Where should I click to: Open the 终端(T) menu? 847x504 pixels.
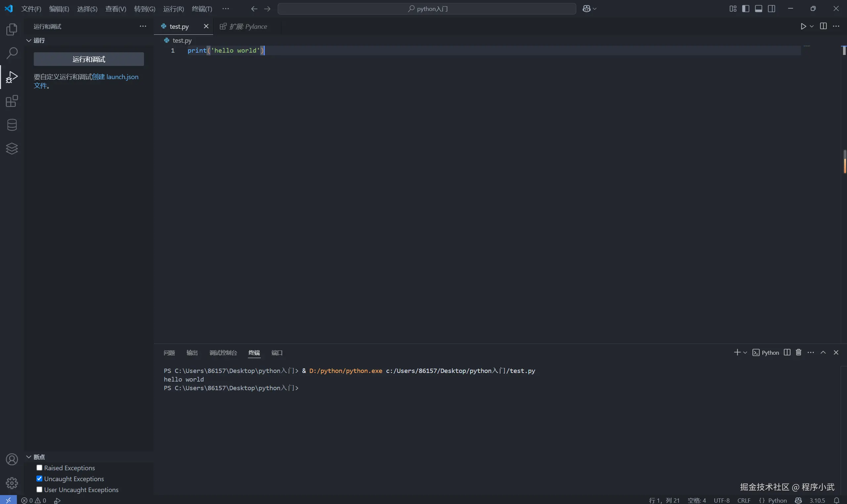click(202, 9)
